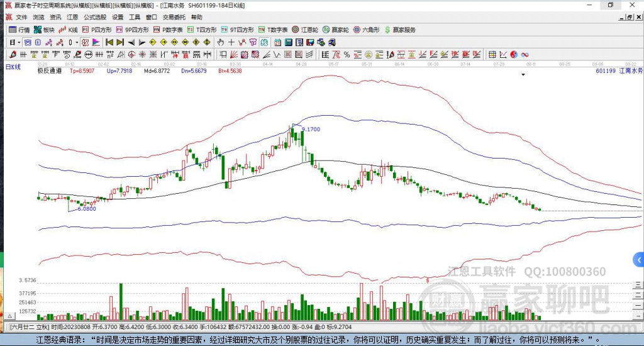The image size is (644, 346).
Task: Open the 江恩轮 tool
Action: pyautogui.click(x=305, y=30)
